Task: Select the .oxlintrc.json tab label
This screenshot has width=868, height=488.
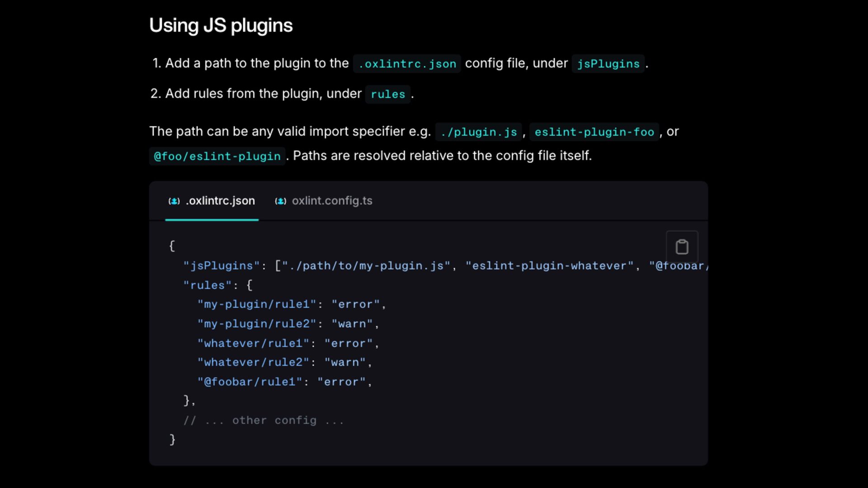Action: tap(220, 201)
